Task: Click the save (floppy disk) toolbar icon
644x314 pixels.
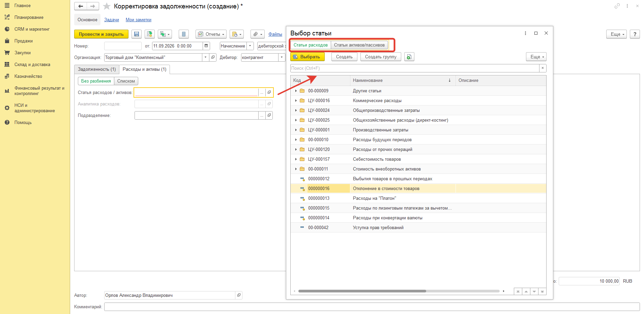Action: 137,34
